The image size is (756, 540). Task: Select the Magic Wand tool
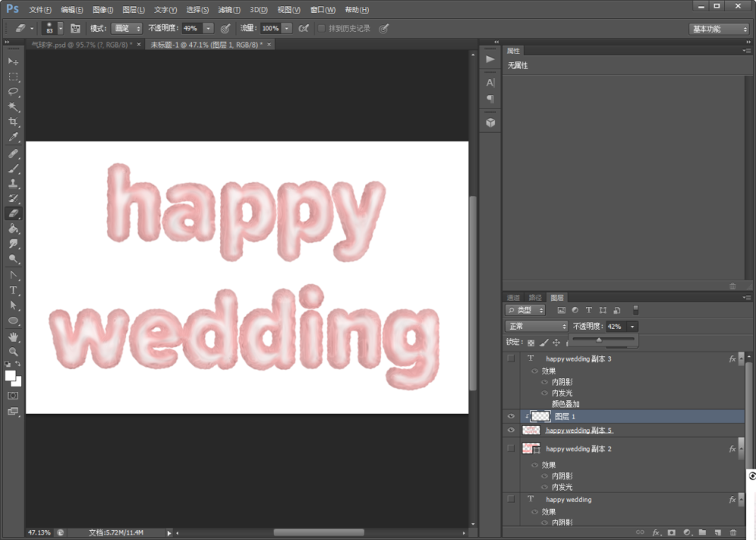tap(13, 107)
